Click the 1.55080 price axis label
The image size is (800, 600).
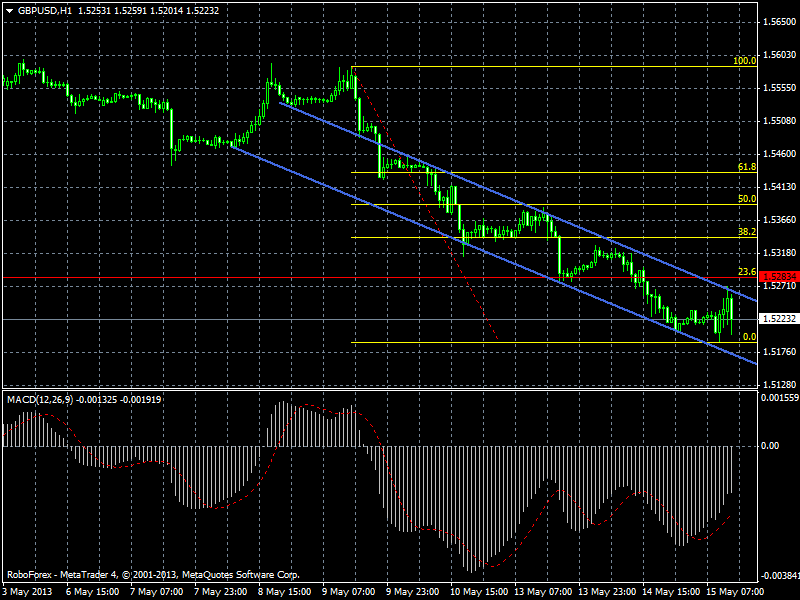tap(779, 121)
